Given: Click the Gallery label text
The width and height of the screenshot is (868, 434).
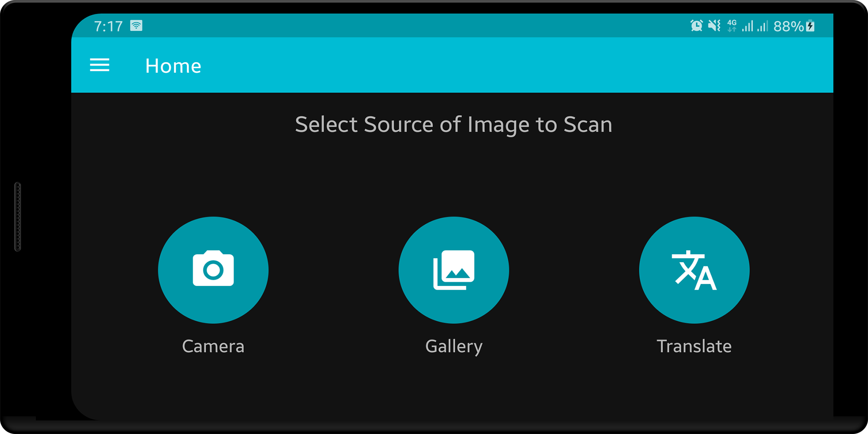Looking at the screenshot, I should pyautogui.click(x=454, y=347).
